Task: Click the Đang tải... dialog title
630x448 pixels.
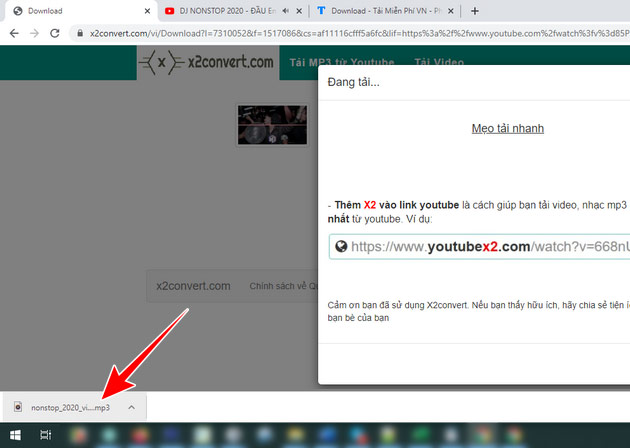Action: point(353,82)
